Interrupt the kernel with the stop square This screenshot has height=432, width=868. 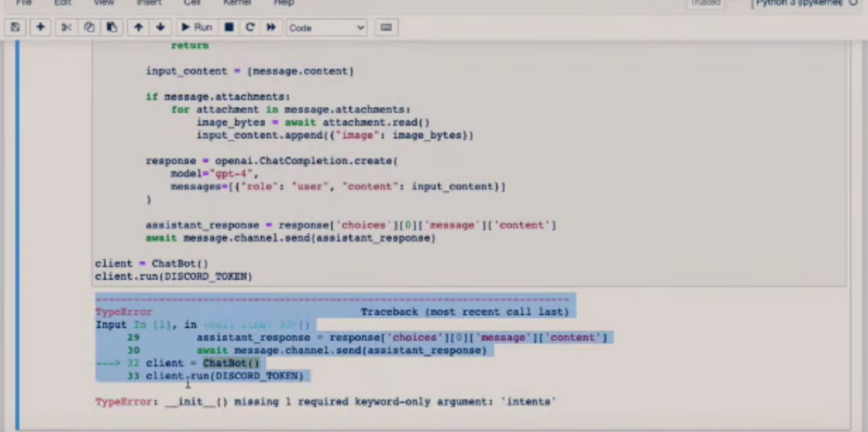coord(228,27)
